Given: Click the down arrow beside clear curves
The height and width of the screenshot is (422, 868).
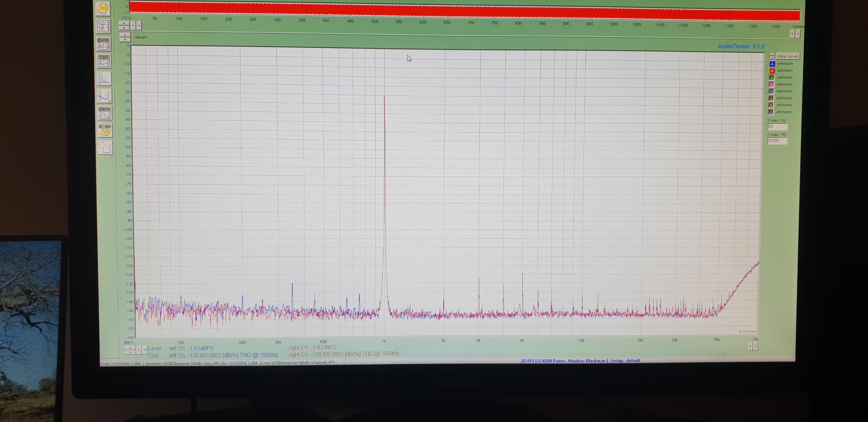Looking at the screenshot, I should [772, 58].
